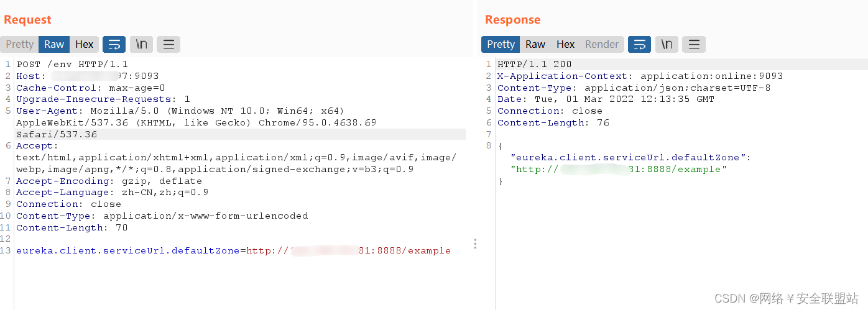Click the Content-Length: 70 header
This screenshot has width=868, height=310.
[x=72, y=227]
